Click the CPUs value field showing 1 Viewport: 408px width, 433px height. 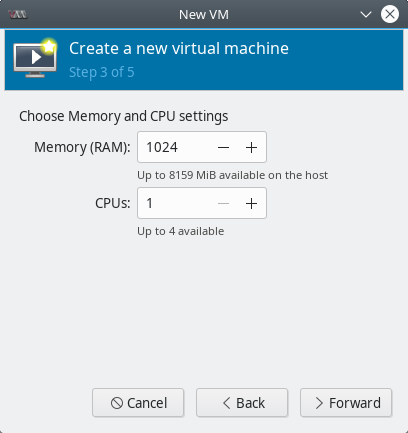(174, 203)
